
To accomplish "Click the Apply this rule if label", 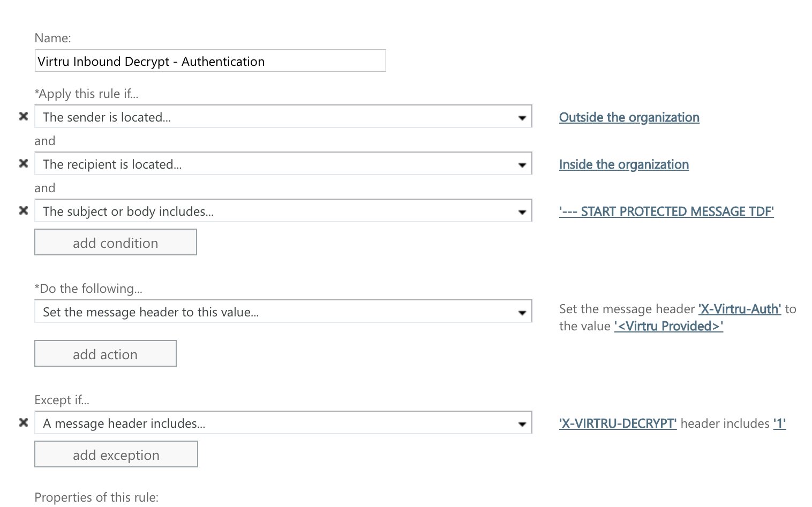I will click(86, 94).
